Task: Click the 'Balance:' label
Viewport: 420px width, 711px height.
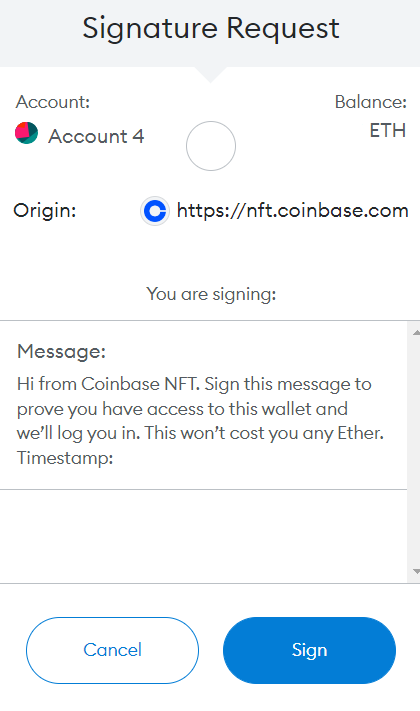Action: (371, 102)
